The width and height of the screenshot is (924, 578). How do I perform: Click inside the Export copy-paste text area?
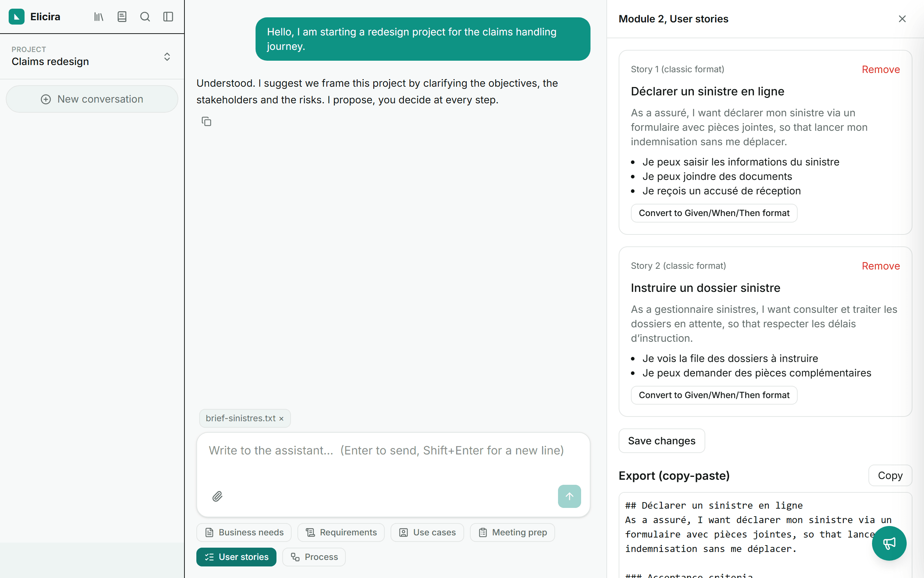tap(765, 535)
